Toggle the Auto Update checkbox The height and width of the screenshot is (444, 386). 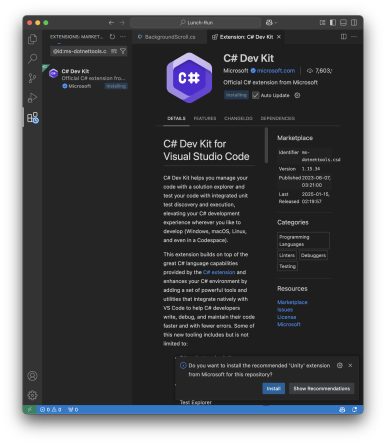255,95
